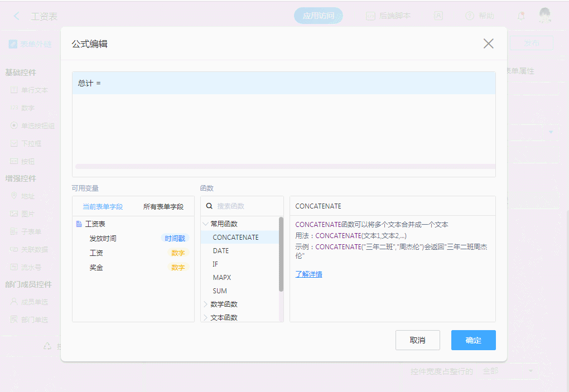The image size is (569, 392).
Task: Click the 工资表 form document icon
Action: pos(79,224)
